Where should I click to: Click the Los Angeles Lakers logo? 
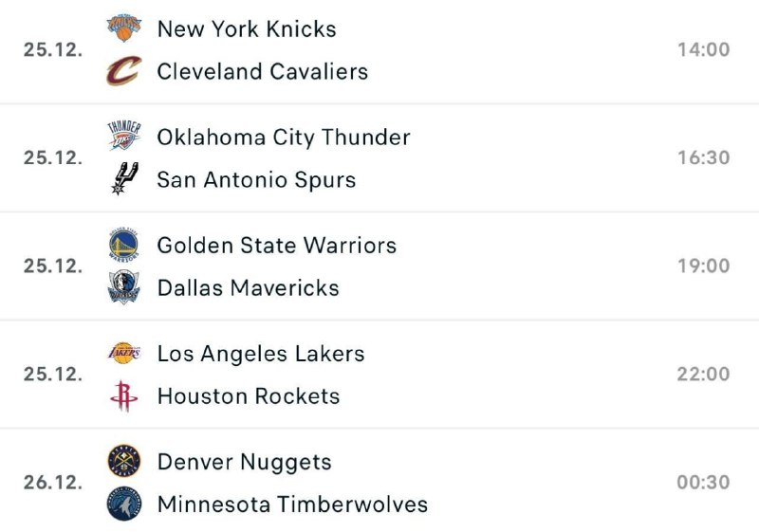(x=123, y=354)
